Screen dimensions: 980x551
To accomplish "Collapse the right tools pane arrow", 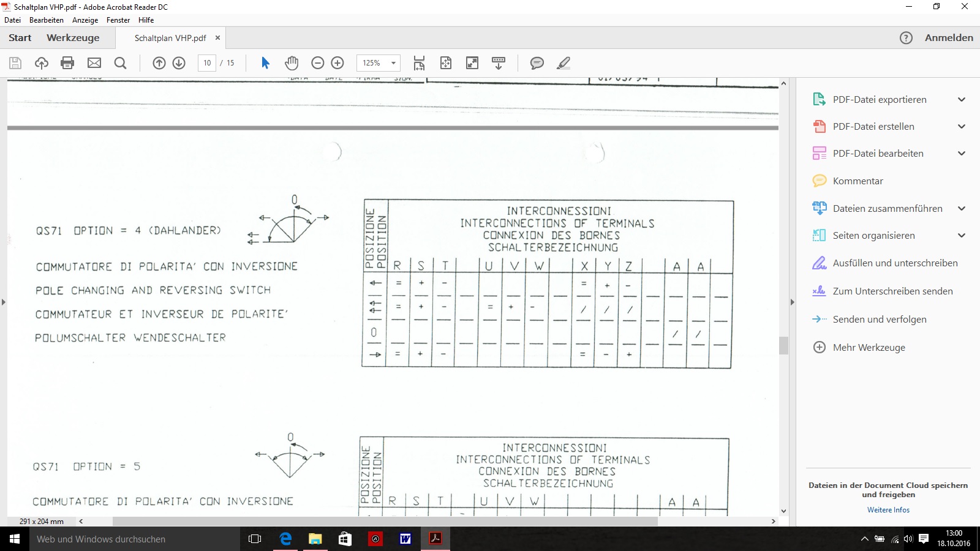I will (x=792, y=302).
